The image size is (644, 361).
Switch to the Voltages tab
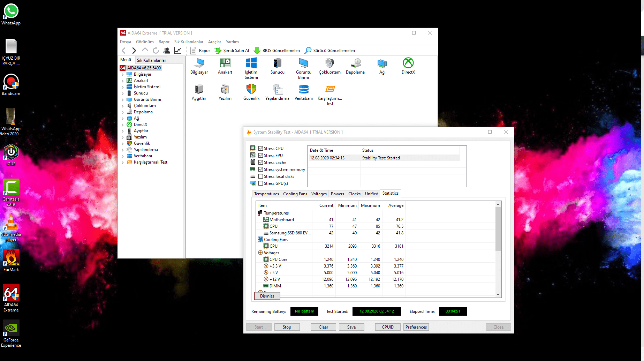319,194
